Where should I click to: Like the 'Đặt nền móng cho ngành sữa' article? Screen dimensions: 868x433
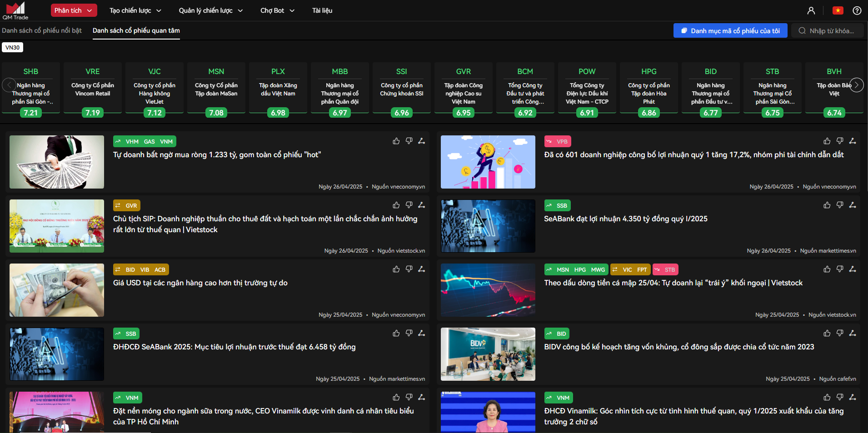pyautogui.click(x=396, y=398)
